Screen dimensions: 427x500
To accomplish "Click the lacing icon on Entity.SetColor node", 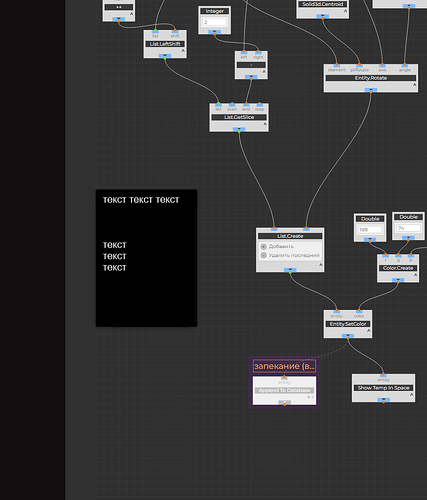I will (369, 331).
